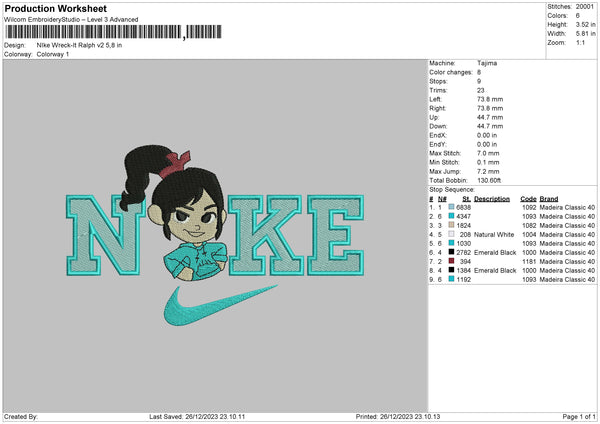Click the dark red swatch in stop 7
Screen dimensions: 600x424
pos(452,261)
